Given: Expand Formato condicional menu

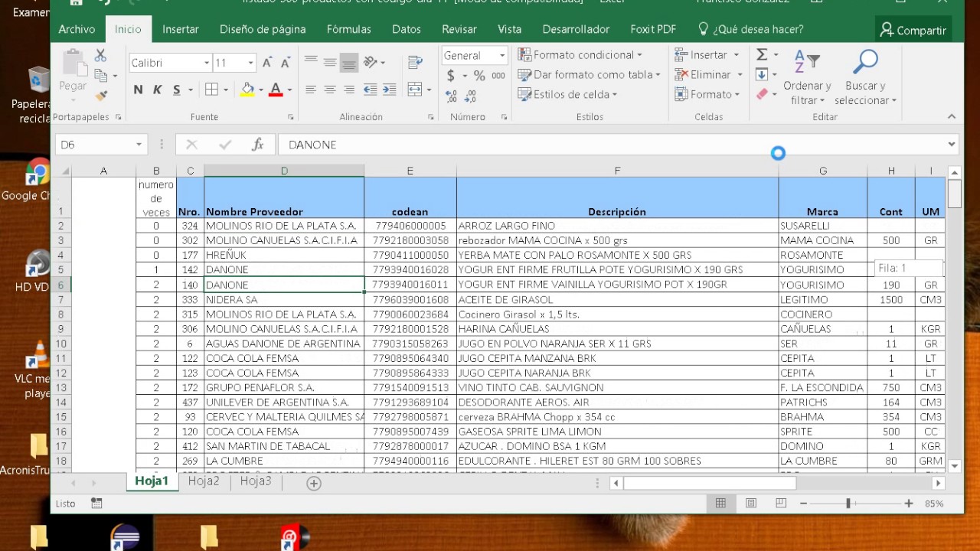Looking at the screenshot, I should pos(580,55).
